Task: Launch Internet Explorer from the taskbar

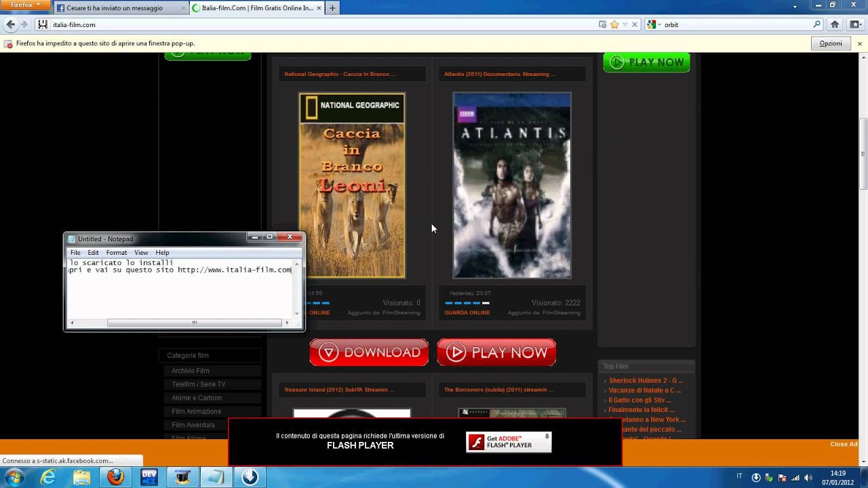Action: pyautogui.click(x=48, y=477)
